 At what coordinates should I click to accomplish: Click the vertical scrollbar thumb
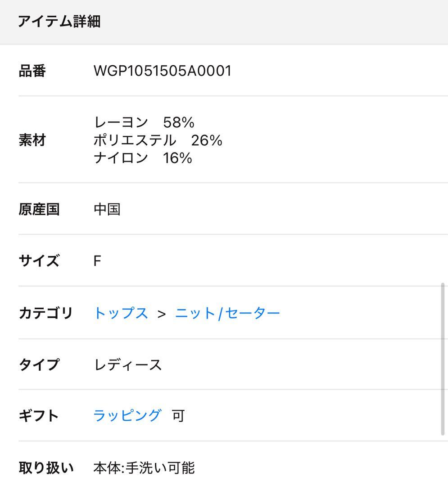[443, 359]
